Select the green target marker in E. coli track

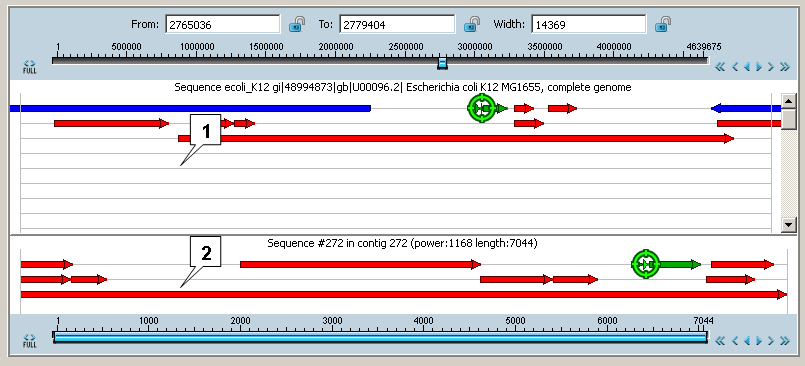click(x=482, y=108)
